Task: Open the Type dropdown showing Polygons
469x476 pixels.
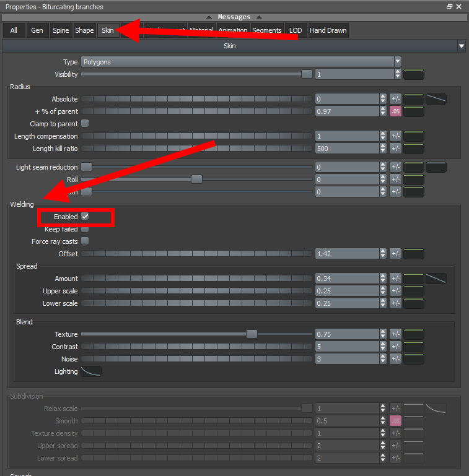Action: 241,62
